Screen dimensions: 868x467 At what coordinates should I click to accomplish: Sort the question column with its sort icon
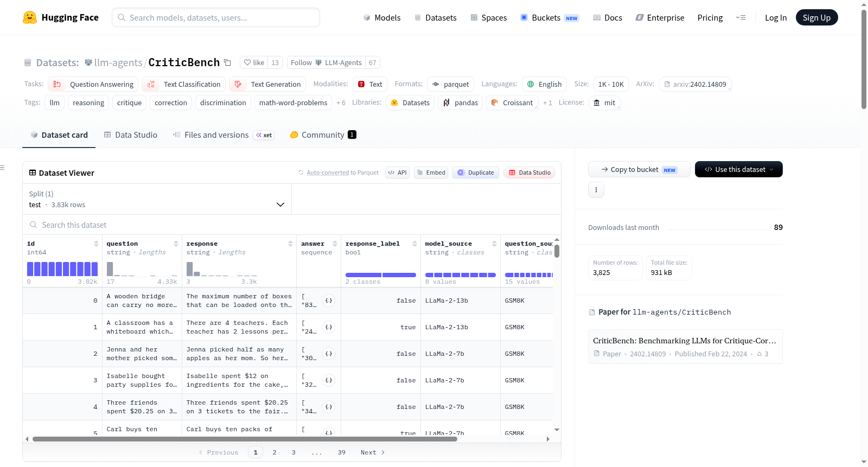pos(176,244)
